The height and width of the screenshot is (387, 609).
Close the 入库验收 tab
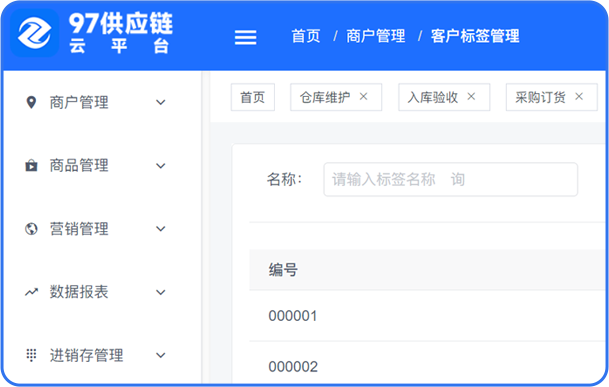pyautogui.click(x=471, y=96)
